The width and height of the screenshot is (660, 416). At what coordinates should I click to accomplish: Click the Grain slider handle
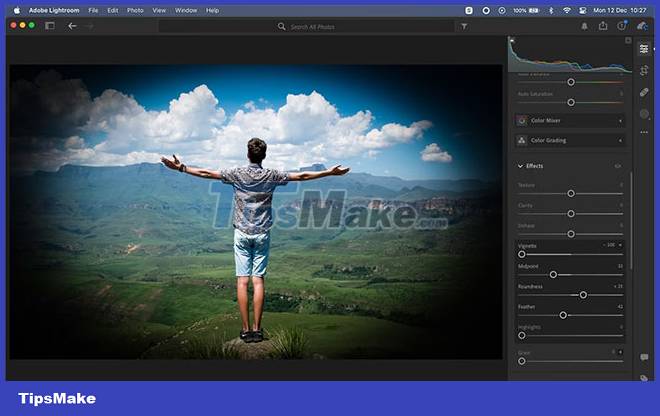[x=522, y=361]
